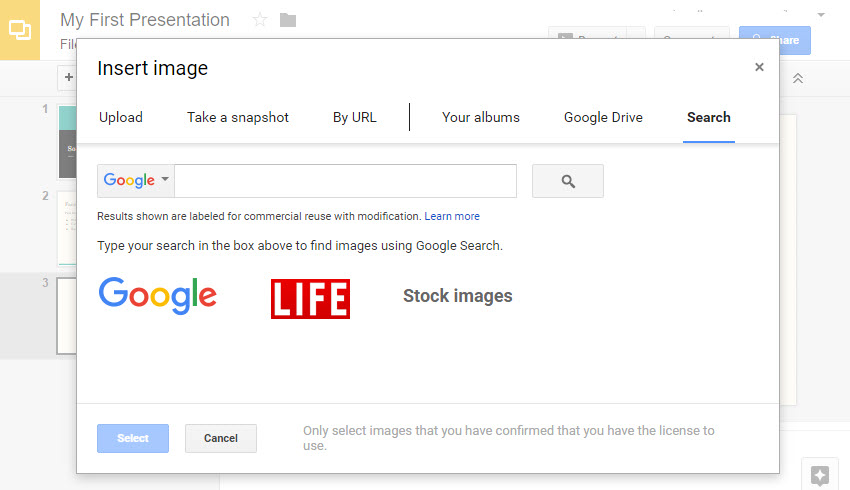Open the By URL tab

355,118
